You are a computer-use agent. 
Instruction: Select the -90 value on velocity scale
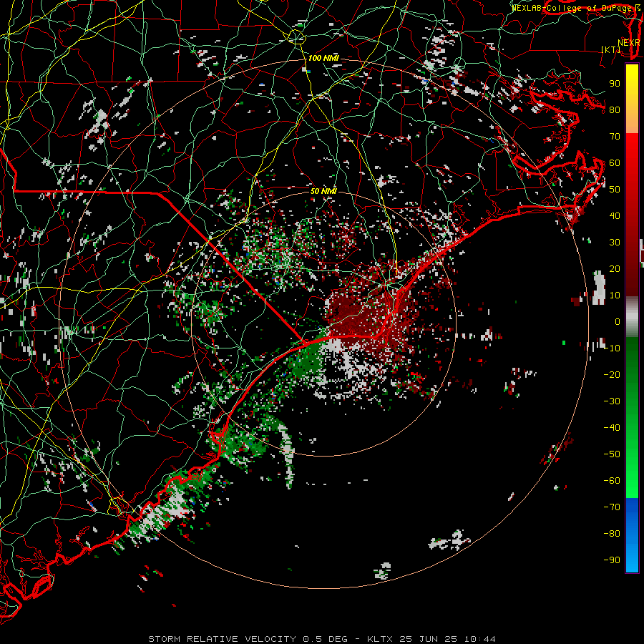(x=612, y=560)
